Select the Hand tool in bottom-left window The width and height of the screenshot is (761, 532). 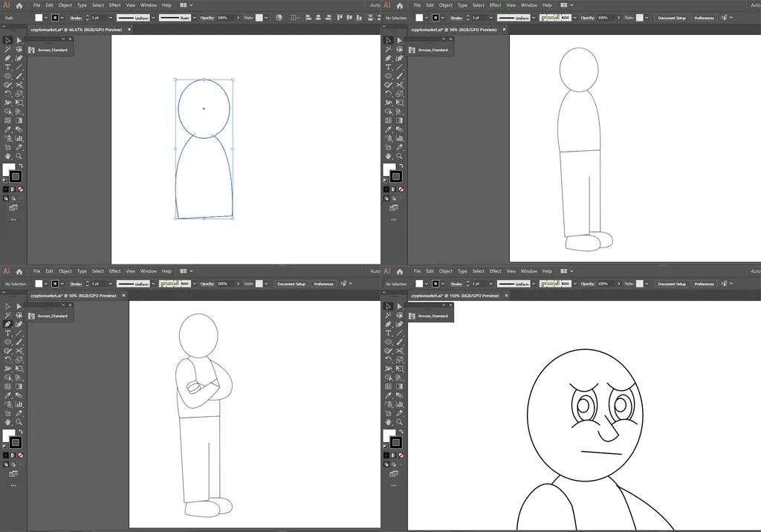point(7,422)
